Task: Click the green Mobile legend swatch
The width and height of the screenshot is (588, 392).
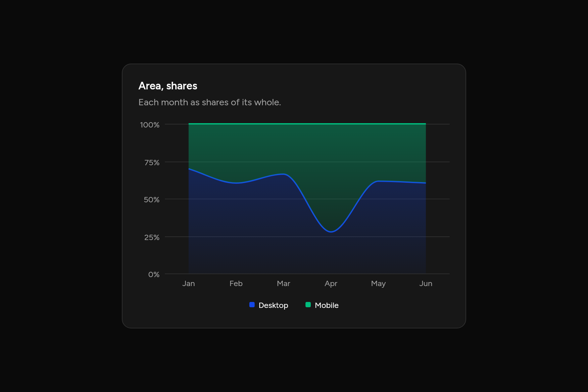Action: 308,305
